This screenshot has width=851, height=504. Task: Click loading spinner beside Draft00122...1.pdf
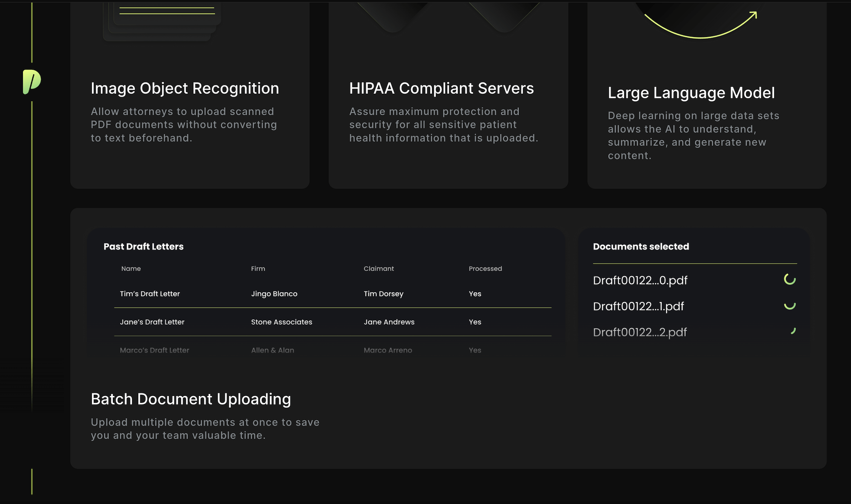(x=790, y=305)
